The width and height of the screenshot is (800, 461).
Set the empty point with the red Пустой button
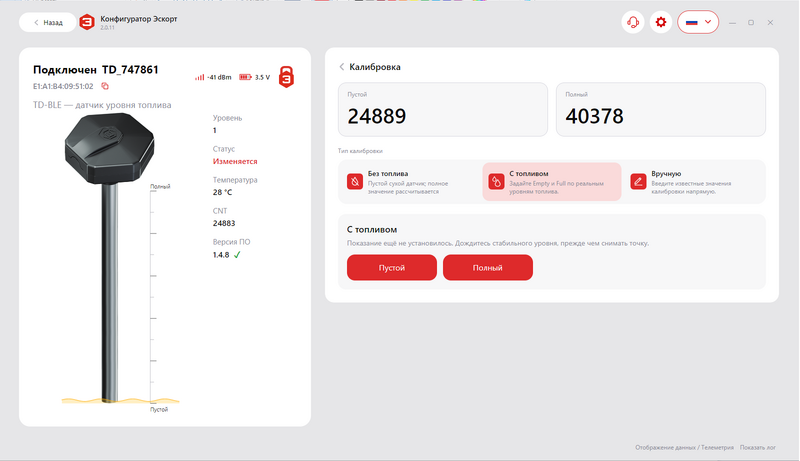392,268
